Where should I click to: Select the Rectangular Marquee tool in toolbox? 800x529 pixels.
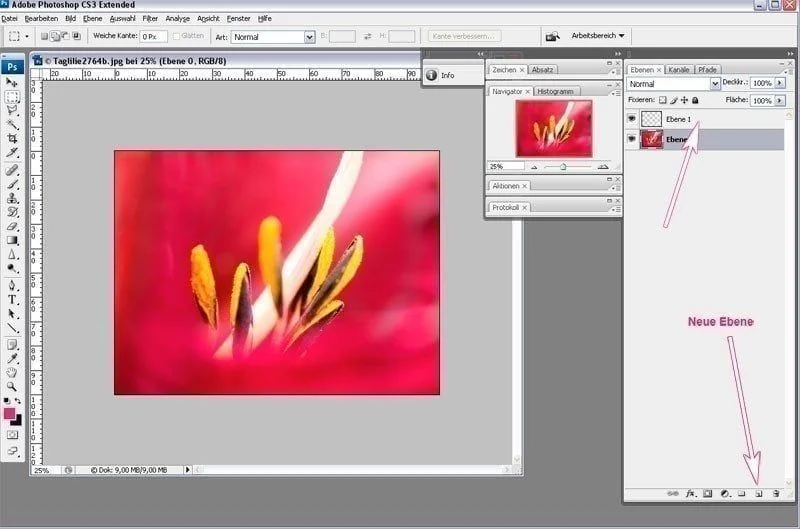point(12,96)
